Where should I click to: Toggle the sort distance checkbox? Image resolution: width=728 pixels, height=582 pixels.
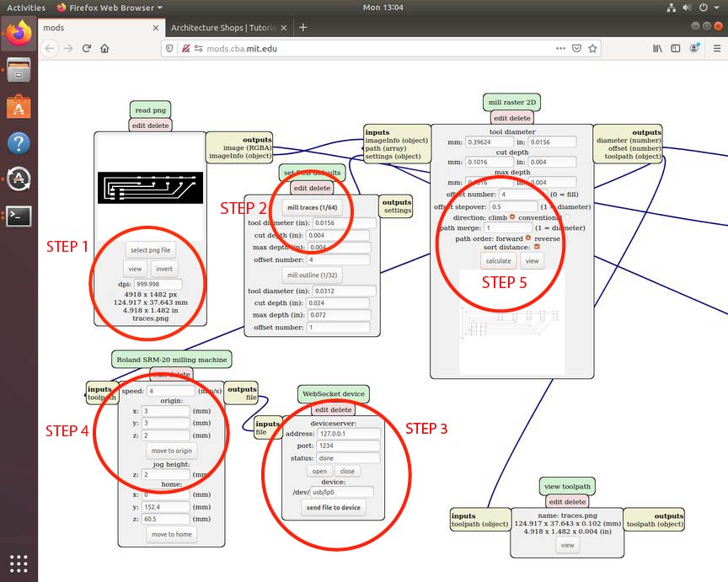(537, 248)
